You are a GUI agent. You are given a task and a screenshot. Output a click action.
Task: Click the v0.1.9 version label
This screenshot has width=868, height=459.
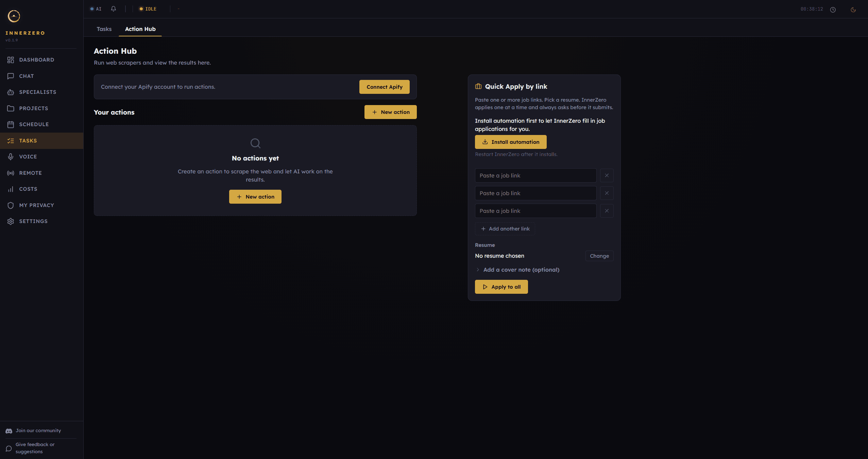tap(12, 40)
